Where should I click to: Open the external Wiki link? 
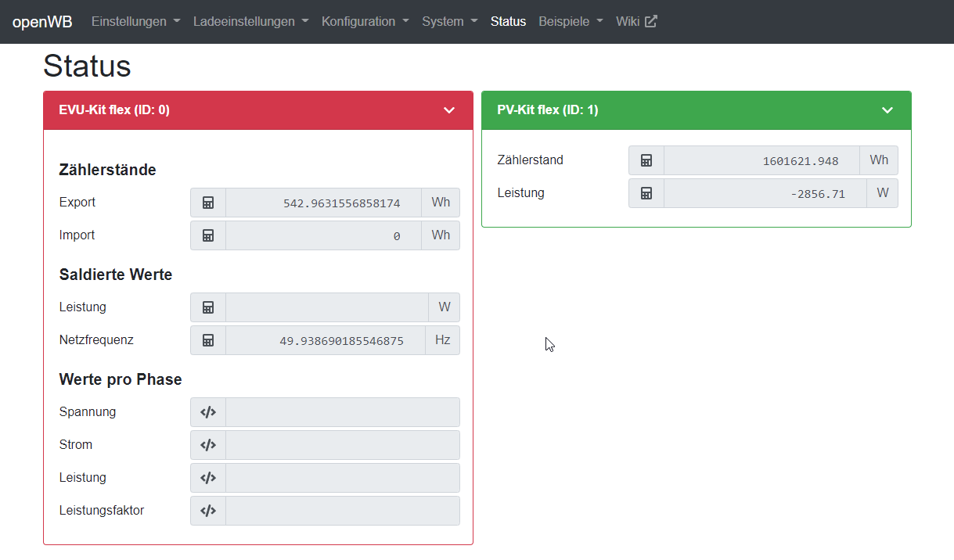[636, 22]
